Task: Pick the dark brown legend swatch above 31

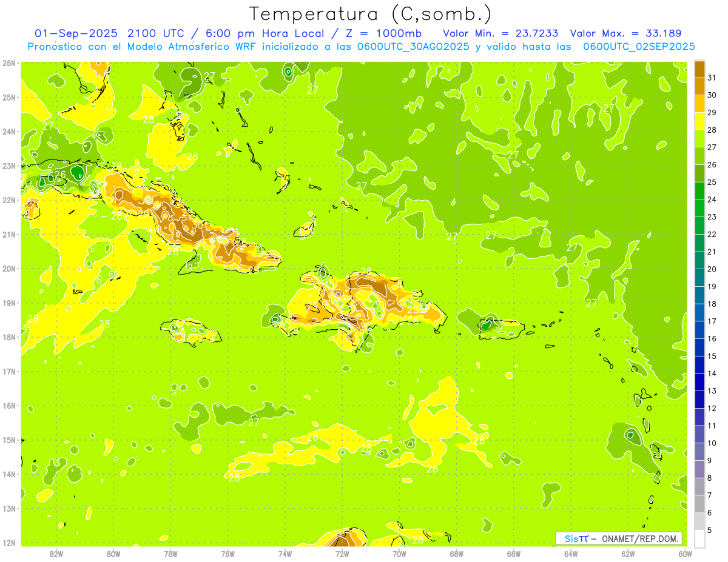Action: (x=699, y=69)
